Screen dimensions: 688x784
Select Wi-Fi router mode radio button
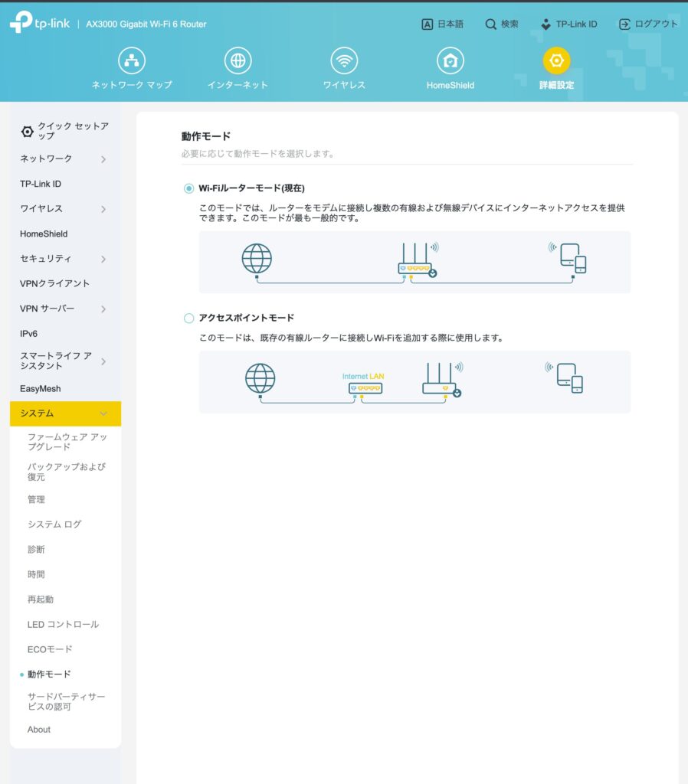188,188
